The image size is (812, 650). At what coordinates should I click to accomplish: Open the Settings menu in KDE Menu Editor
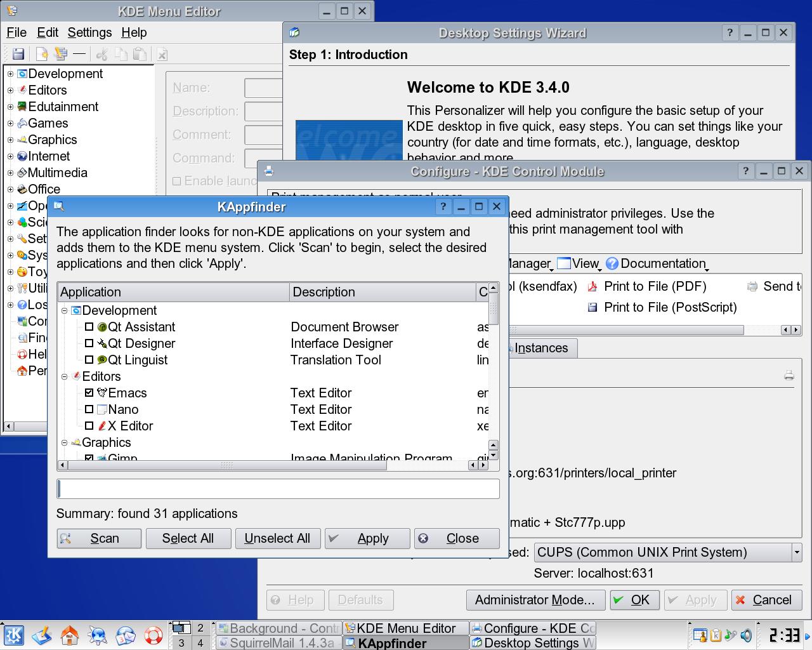(89, 32)
